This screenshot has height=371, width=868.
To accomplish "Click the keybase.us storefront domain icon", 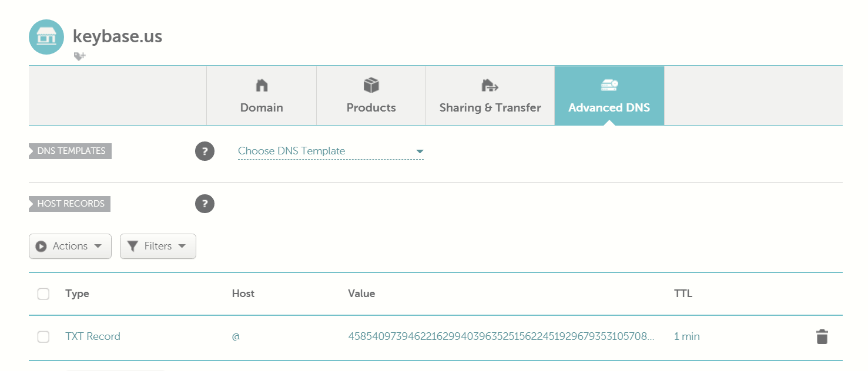I will coord(46,37).
